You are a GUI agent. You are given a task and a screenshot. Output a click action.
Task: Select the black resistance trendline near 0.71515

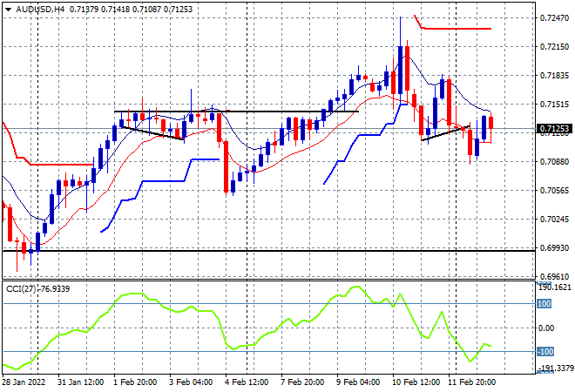[x=236, y=112]
